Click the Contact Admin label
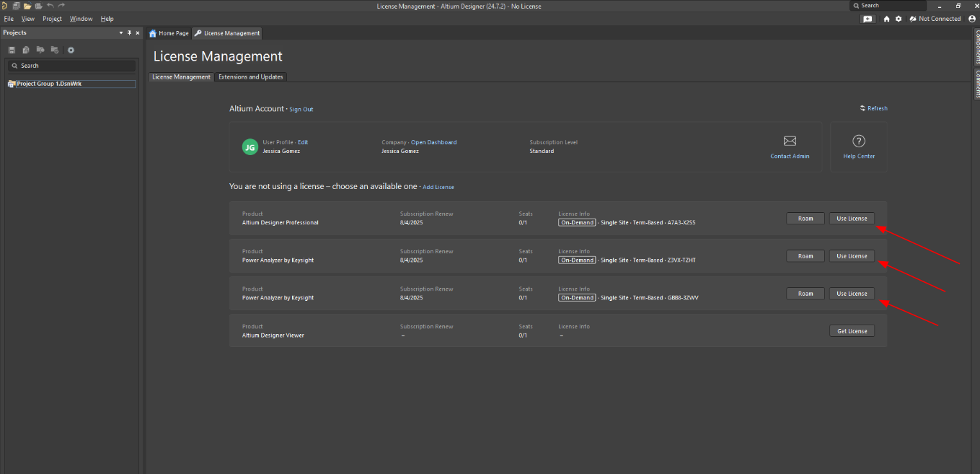 [x=790, y=157]
